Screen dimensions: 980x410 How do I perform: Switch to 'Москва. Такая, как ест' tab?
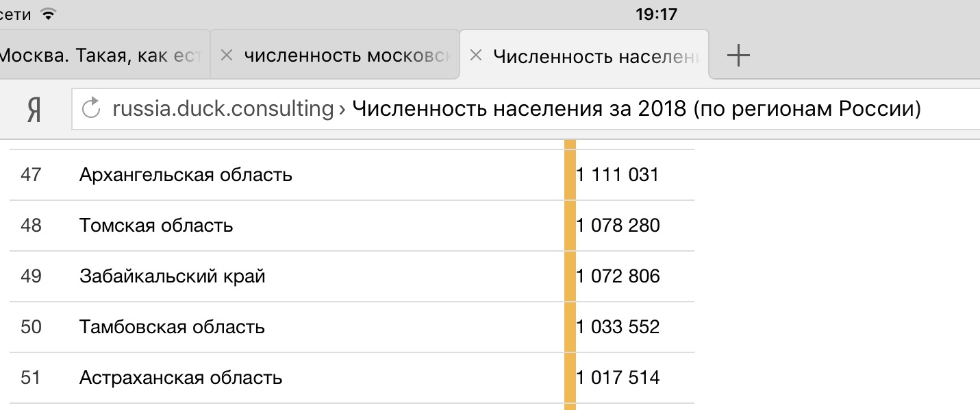[x=104, y=56]
